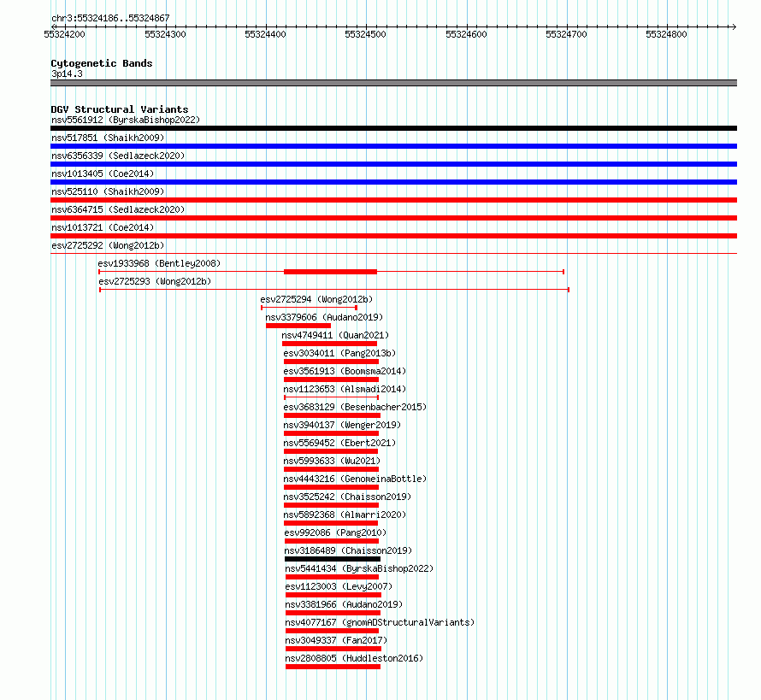The image size is (761, 700).
Task: Click ruler position 55324500
Action: tap(365, 34)
